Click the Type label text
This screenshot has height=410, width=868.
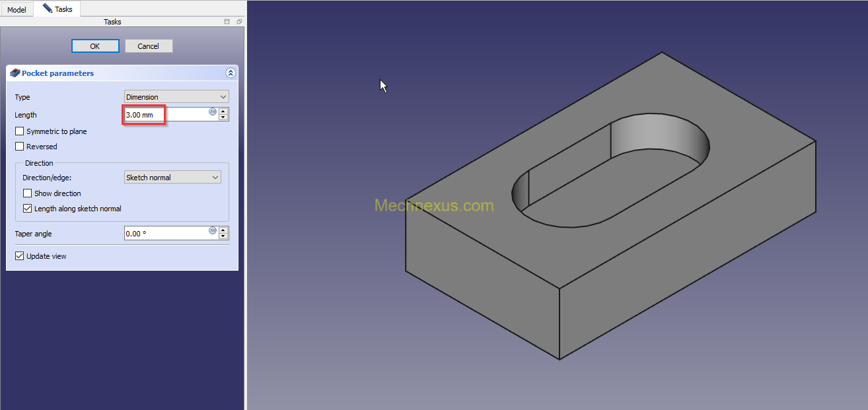(22, 97)
